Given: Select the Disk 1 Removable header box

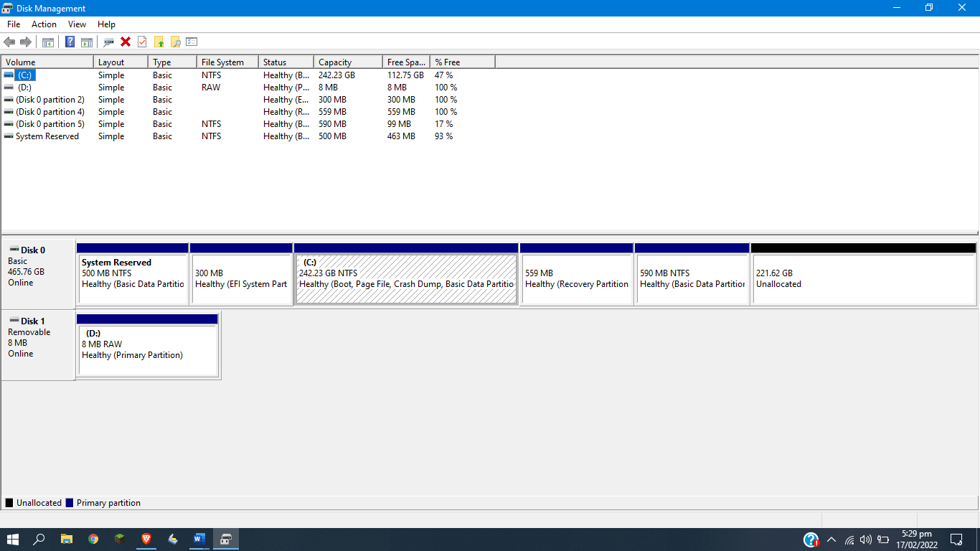Looking at the screenshot, I should tap(39, 345).
